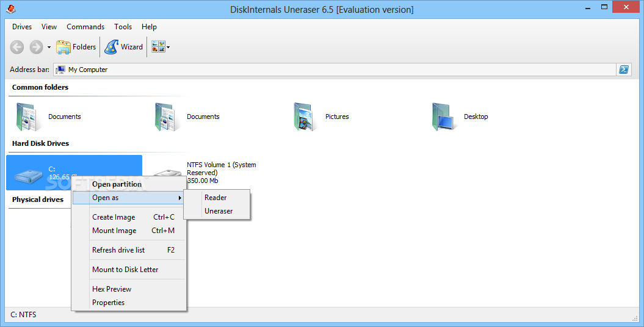Choose Open partition from context menu
The width and height of the screenshot is (644, 327).
tap(129, 184)
